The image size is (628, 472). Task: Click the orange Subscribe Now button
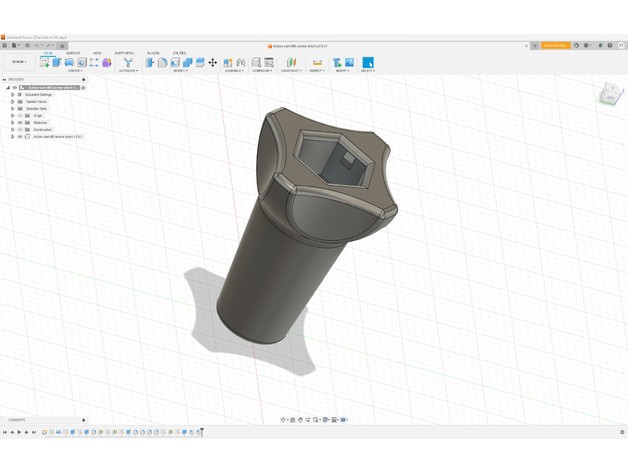555,45
